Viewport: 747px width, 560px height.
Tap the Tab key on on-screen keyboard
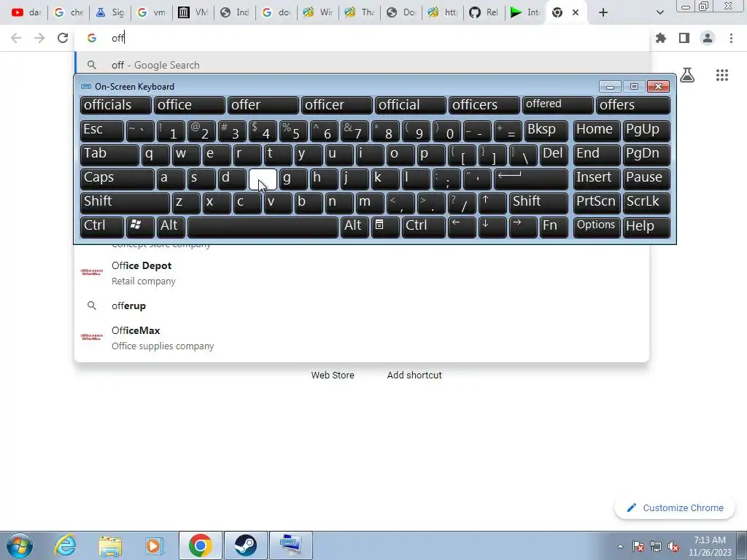pos(109,155)
